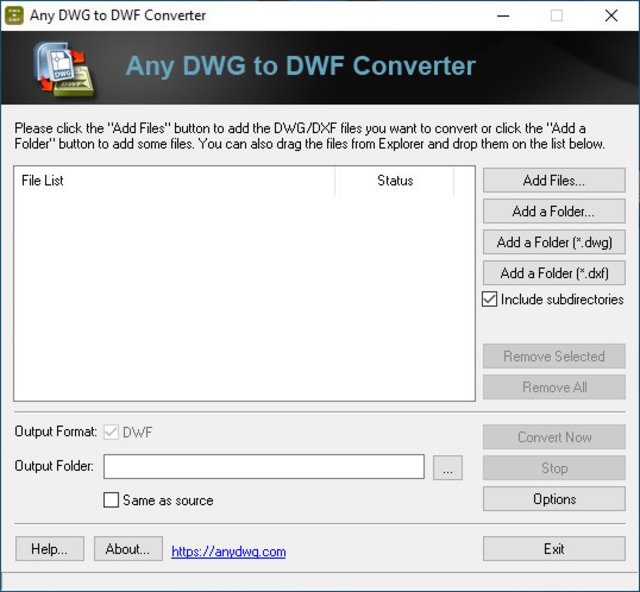Click Remove Selected button
The height and width of the screenshot is (592, 640).
(554, 356)
